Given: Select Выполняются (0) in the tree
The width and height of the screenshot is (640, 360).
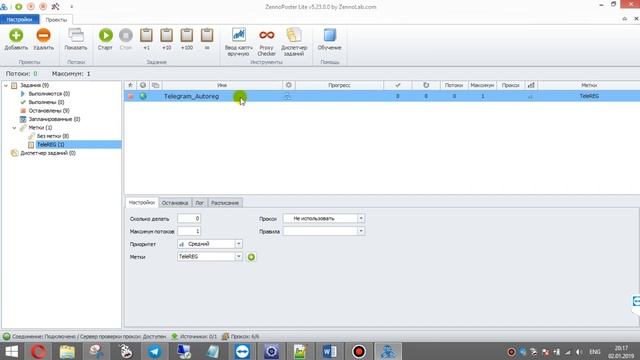Looking at the screenshot, I should click(x=49, y=94).
